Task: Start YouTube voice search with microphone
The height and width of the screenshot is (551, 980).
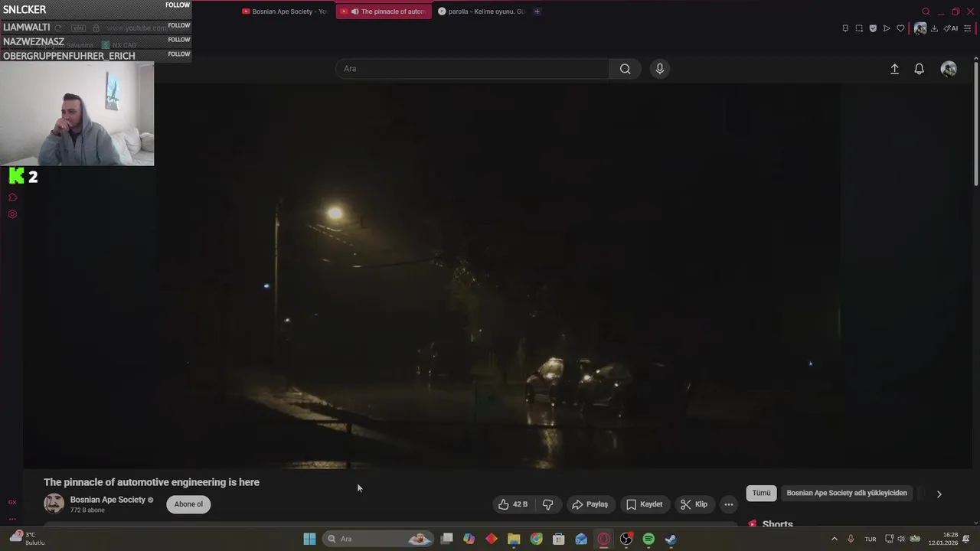Action: coord(660,69)
